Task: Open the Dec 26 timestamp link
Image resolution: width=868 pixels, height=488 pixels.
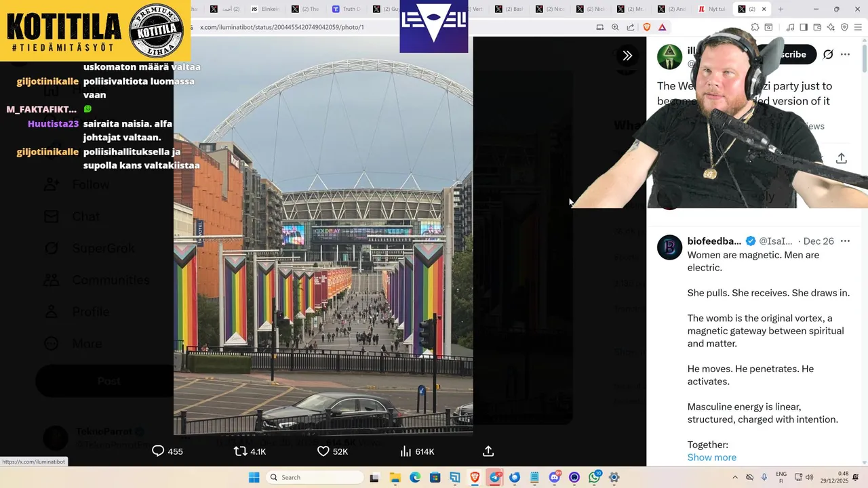Action: [818, 241]
